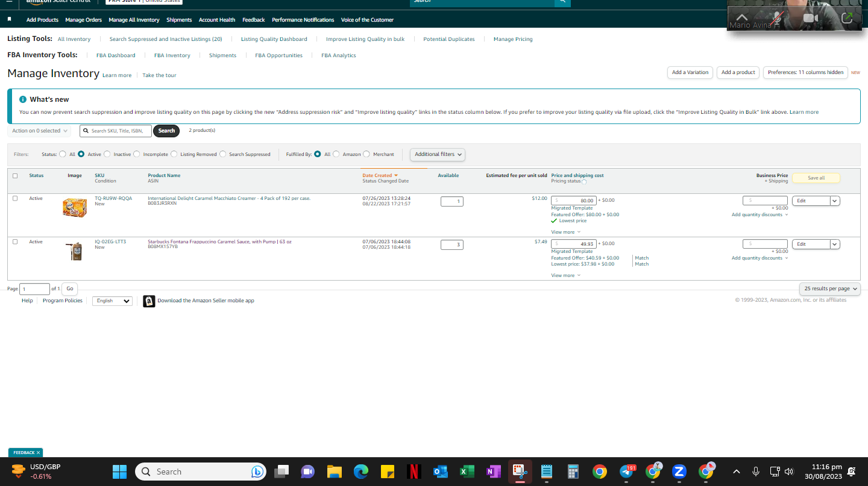Image resolution: width=868 pixels, height=486 pixels.
Task: Open the Listing Quality Dashboard link
Action: click(x=274, y=39)
